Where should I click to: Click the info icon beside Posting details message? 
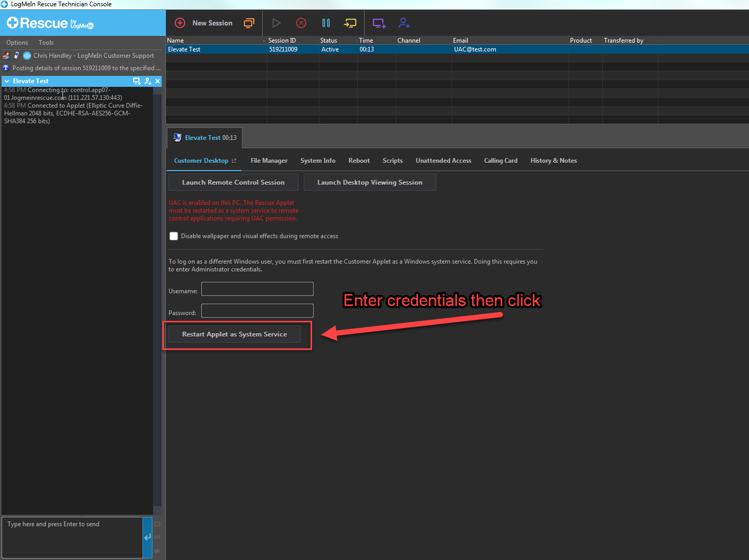6,68
